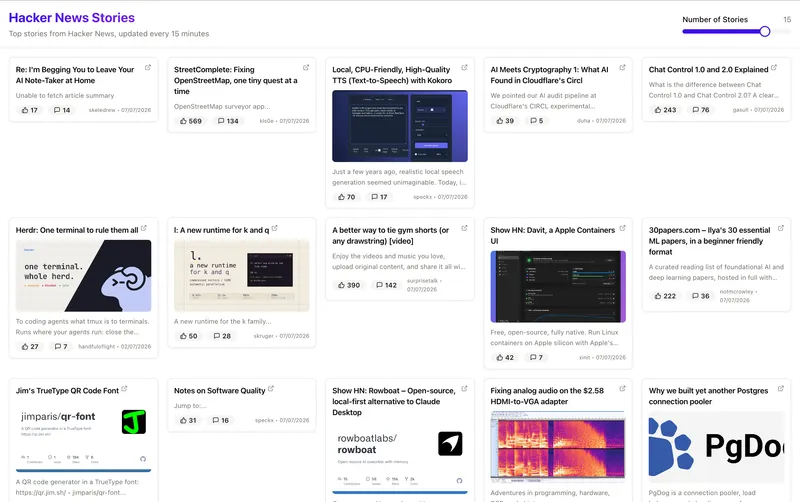
Task: Click the jimparis/qr-font repository thumbnail
Action: [x=84, y=436]
